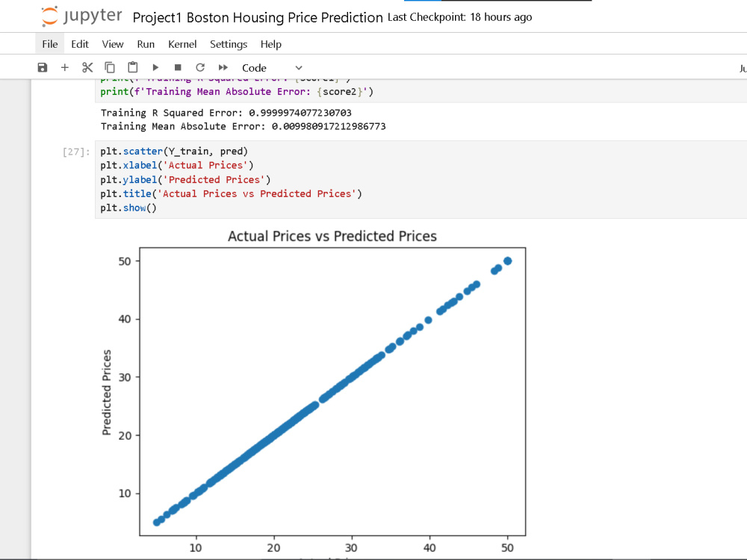Run the selected cell with the play icon

(155, 68)
